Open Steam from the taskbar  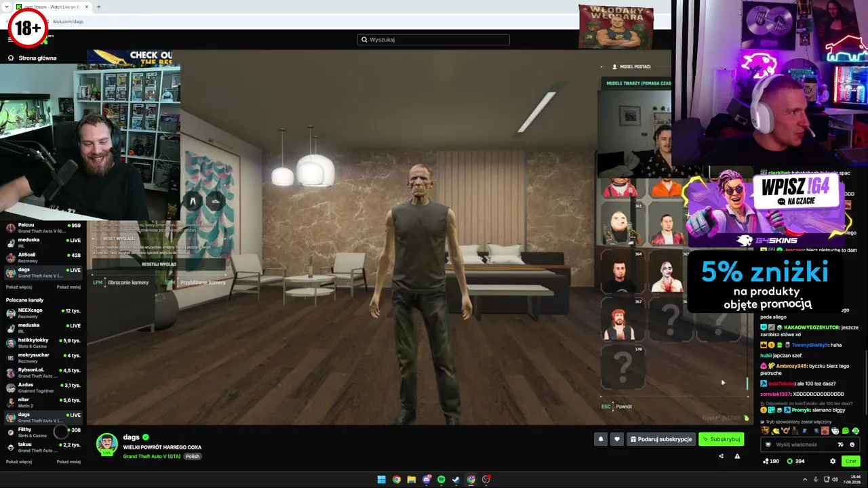(x=456, y=480)
